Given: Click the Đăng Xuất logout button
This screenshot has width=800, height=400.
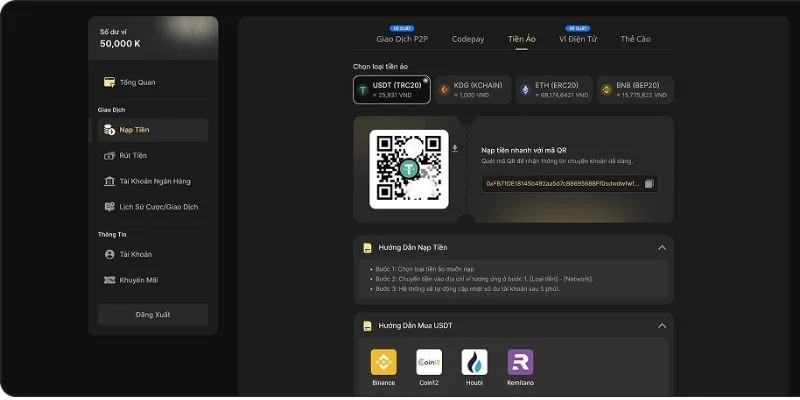Looking at the screenshot, I should (x=153, y=315).
